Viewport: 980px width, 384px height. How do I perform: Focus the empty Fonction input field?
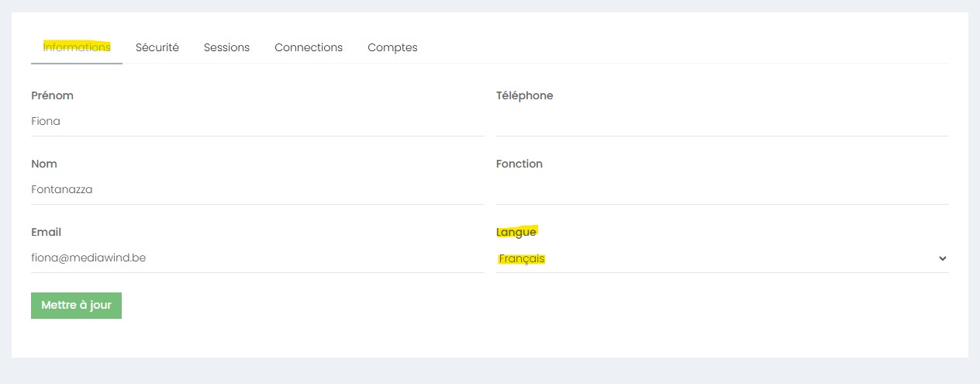722,190
